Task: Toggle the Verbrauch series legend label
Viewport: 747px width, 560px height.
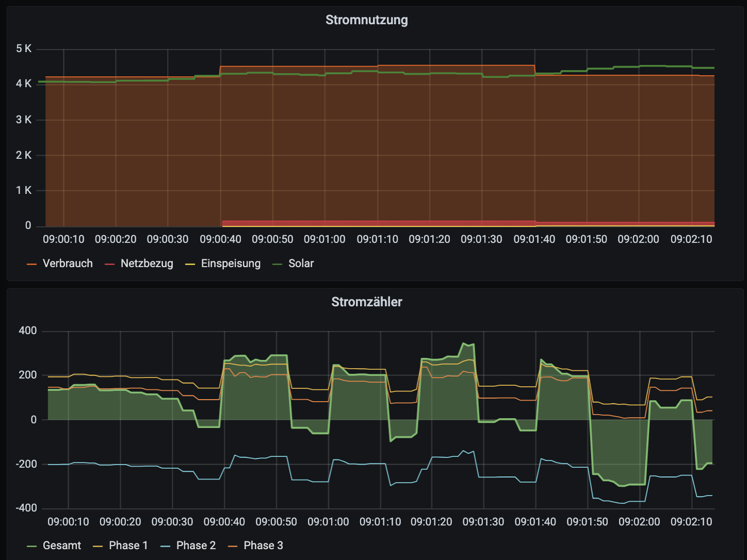Action: point(68,263)
